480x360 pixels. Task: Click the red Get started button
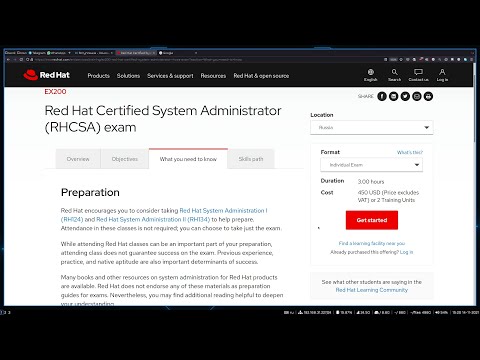(x=372, y=220)
